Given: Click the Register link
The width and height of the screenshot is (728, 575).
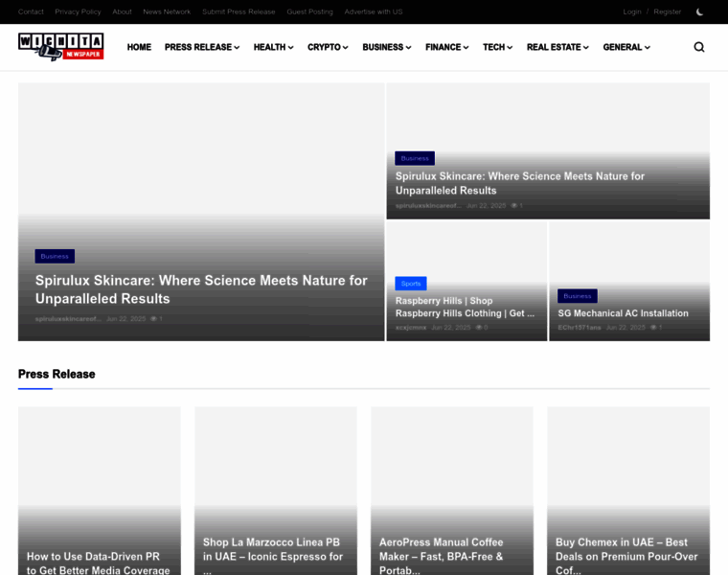Looking at the screenshot, I should click(668, 11).
